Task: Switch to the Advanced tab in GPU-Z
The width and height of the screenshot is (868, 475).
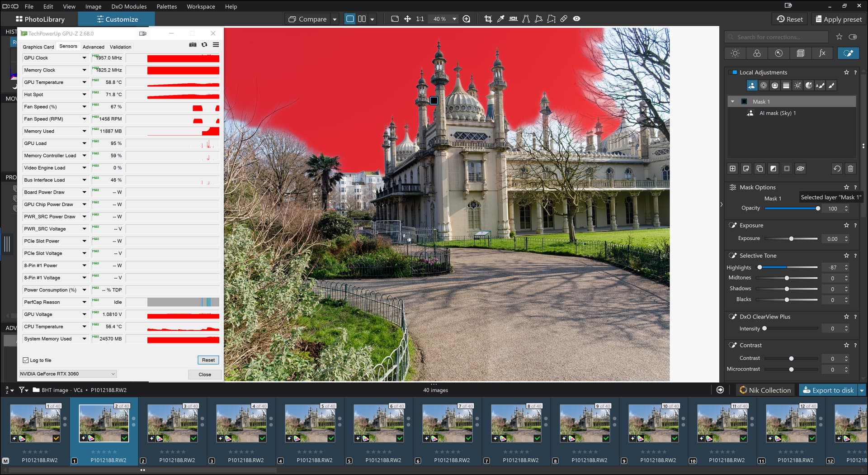Action: pyautogui.click(x=93, y=47)
